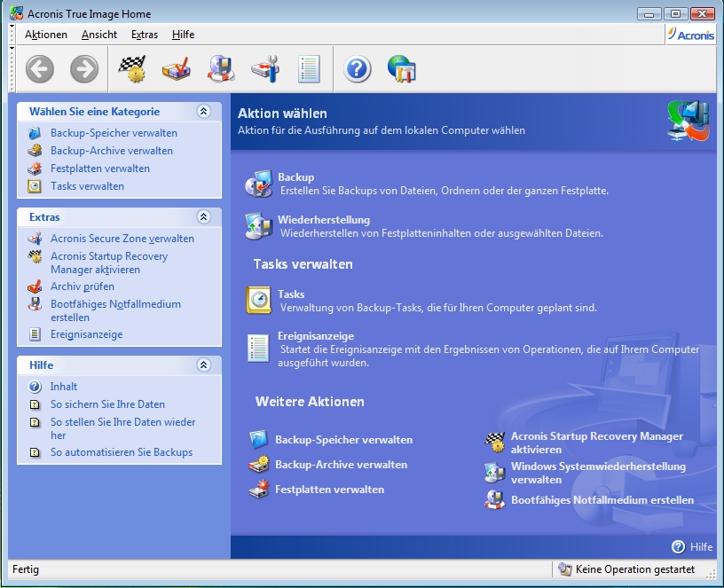Image resolution: width=724 pixels, height=588 pixels.
Task: Open the Extras menu in menu bar
Action: (x=145, y=35)
